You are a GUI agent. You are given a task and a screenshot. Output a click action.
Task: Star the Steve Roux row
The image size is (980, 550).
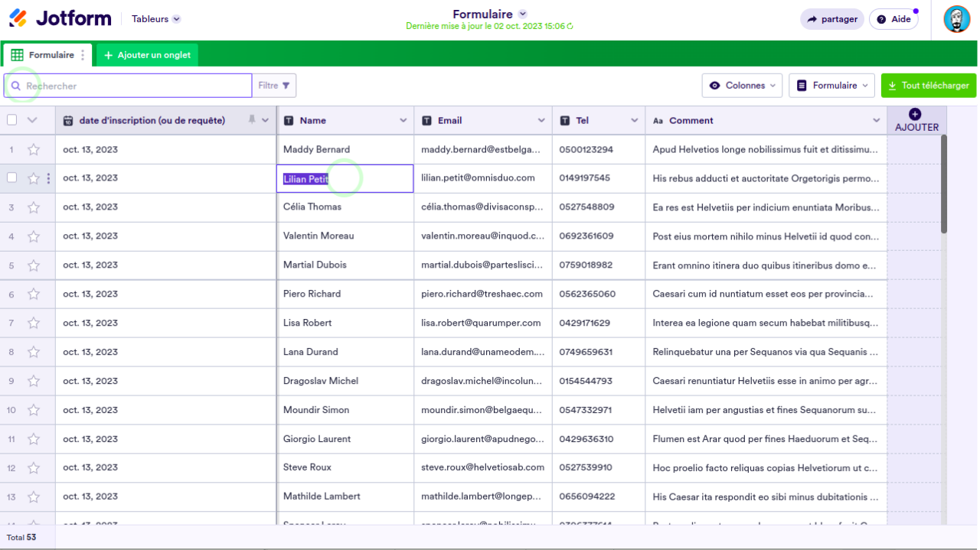[x=34, y=468]
